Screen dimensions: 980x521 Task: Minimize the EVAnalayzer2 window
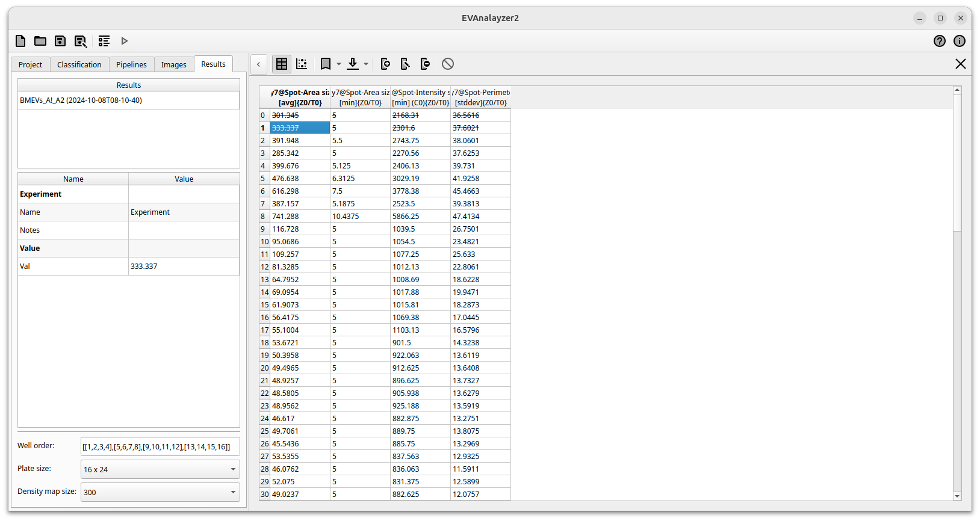(x=920, y=18)
